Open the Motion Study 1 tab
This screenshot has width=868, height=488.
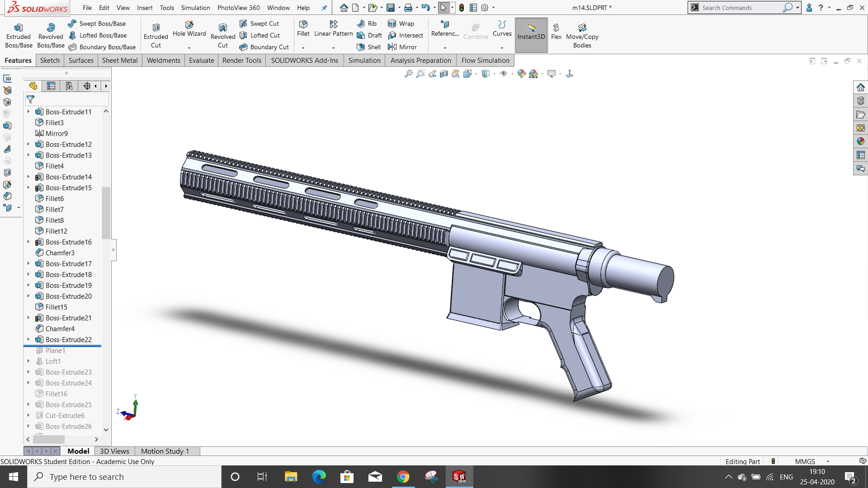(165, 451)
